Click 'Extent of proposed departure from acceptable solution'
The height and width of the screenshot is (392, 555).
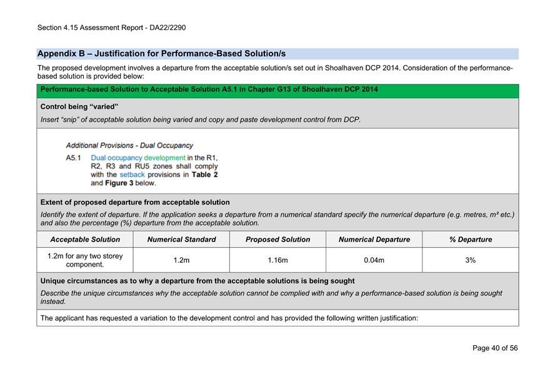(135, 202)
